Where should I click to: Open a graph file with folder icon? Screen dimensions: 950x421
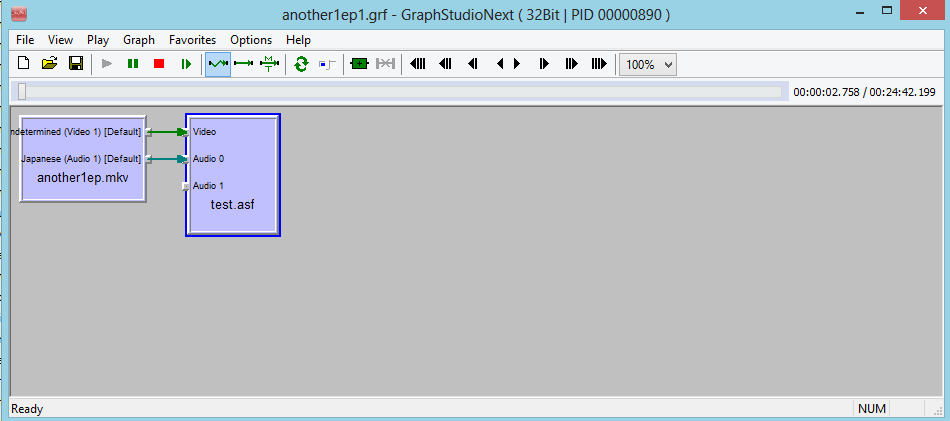pyautogui.click(x=50, y=64)
